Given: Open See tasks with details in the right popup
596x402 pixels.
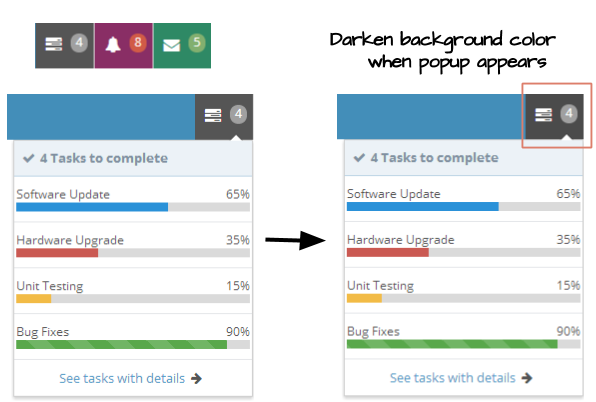Looking at the screenshot, I should coord(453,378).
